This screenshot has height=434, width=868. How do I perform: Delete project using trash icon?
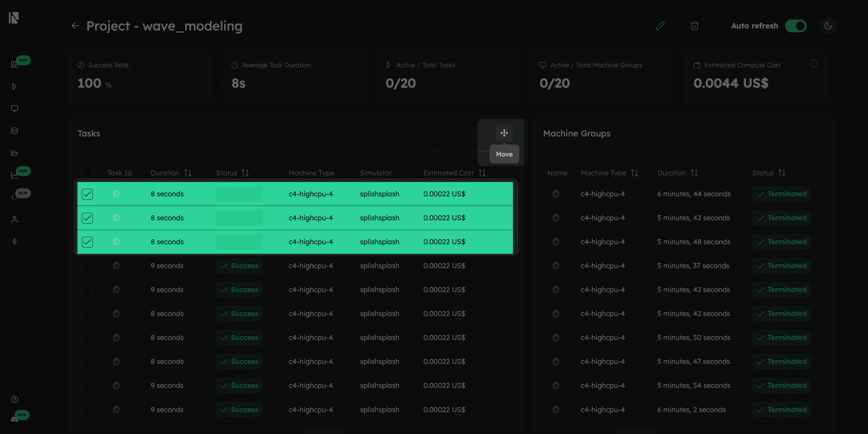point(695,26)
